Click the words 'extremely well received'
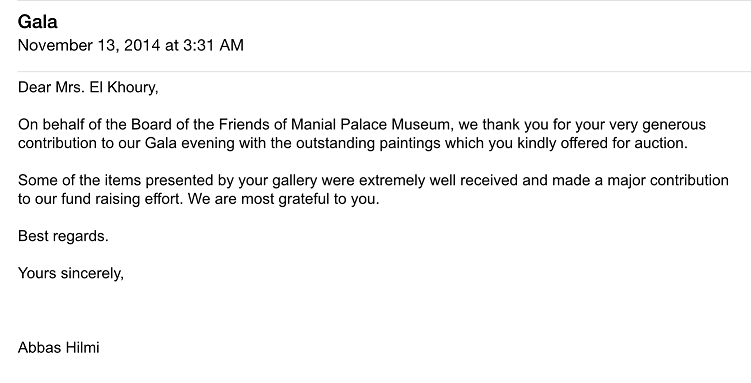Viewport: 751px width, 383px height. point(438,180)
